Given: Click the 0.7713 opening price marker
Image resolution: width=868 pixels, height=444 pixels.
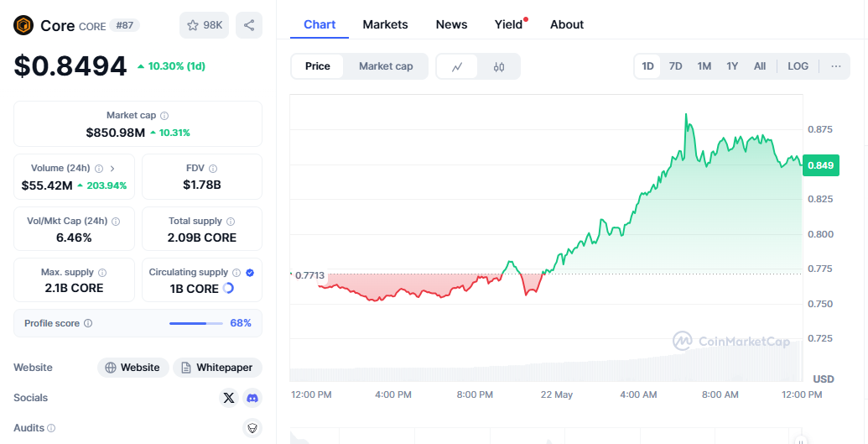Looking at the screenshot, I should [x=310, y=275].
